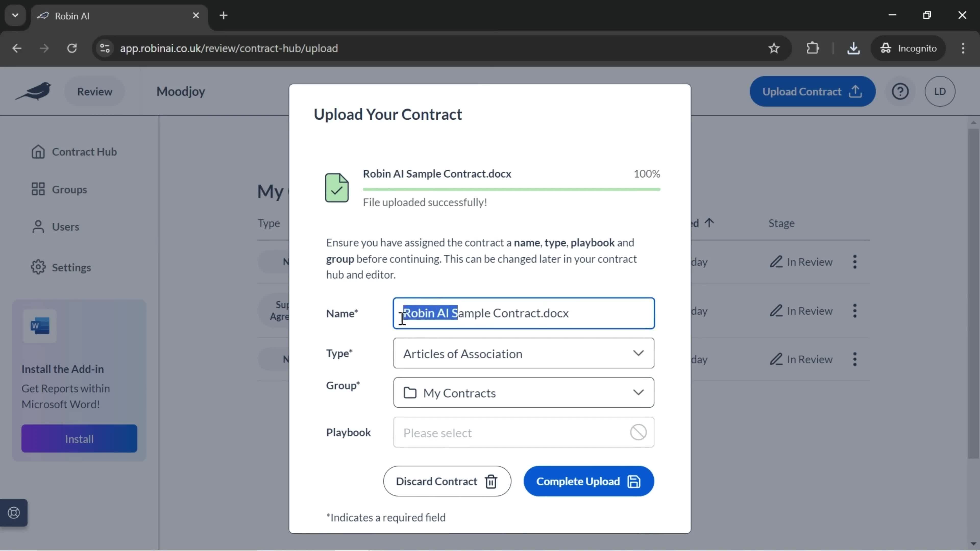Open Users management section
This screenshot has height=551, width=980.
coord(65,226)
